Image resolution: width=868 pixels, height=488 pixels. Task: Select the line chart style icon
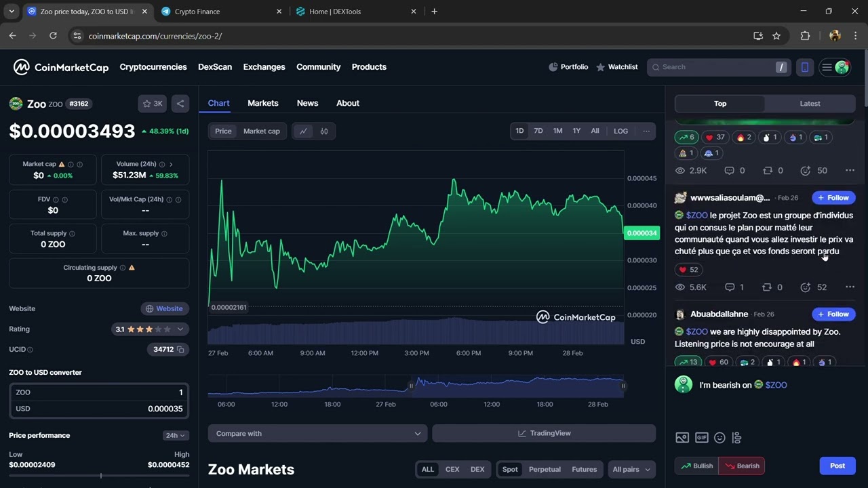[303, 131]
